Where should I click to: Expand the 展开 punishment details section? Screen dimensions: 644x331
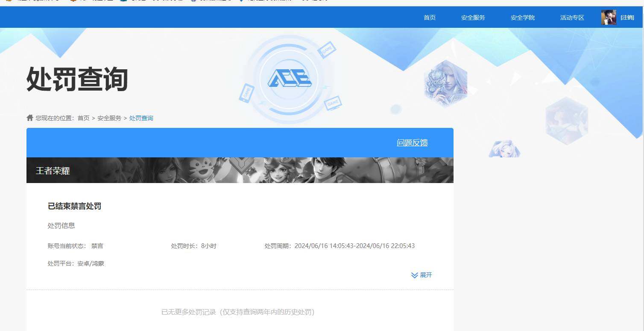425,275
